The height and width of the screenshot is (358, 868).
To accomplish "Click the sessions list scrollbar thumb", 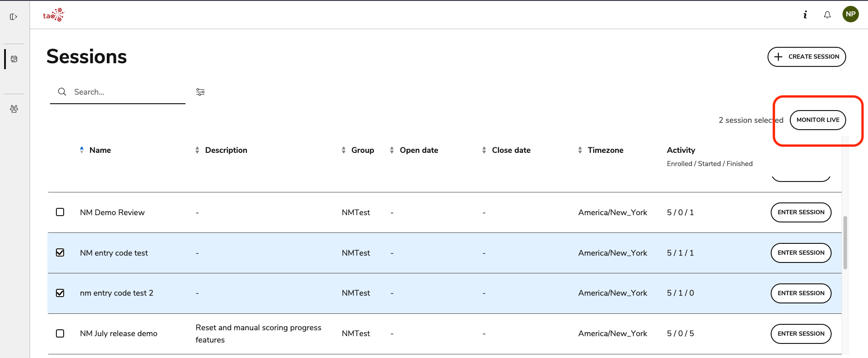I will pos(845,242).
